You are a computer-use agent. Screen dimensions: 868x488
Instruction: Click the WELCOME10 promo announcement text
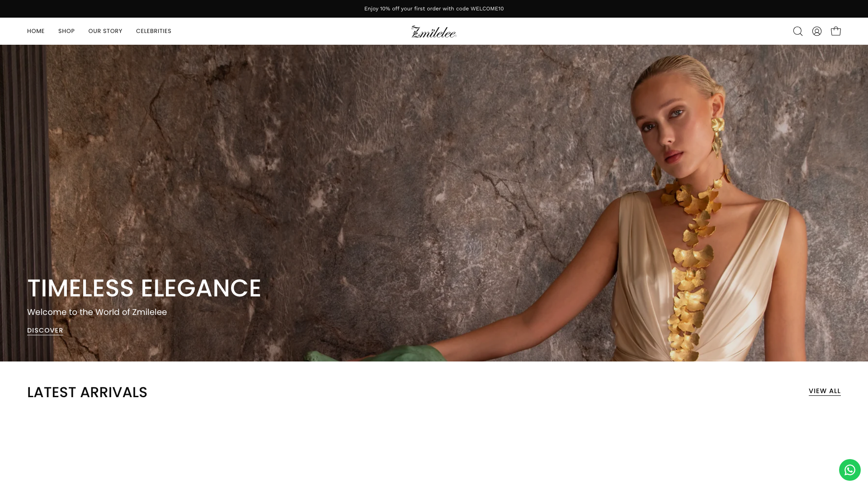pyautogui.click(x=434, y=9)
